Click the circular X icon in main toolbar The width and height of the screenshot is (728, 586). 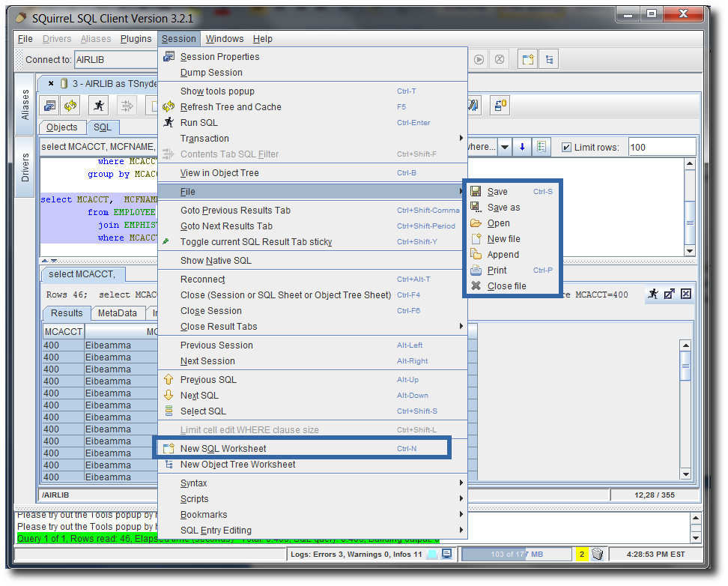[500, 59]
